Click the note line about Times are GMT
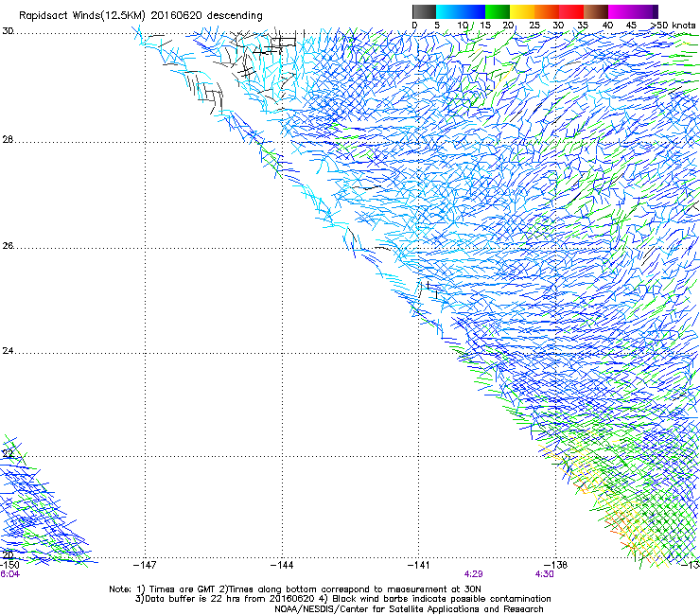The image size is (700, 615). [295, 589]
